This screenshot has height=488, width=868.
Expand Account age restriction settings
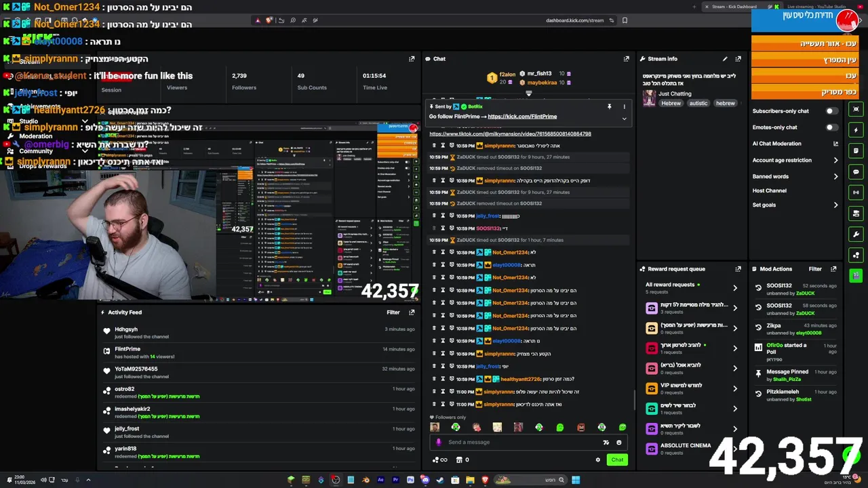835,160
